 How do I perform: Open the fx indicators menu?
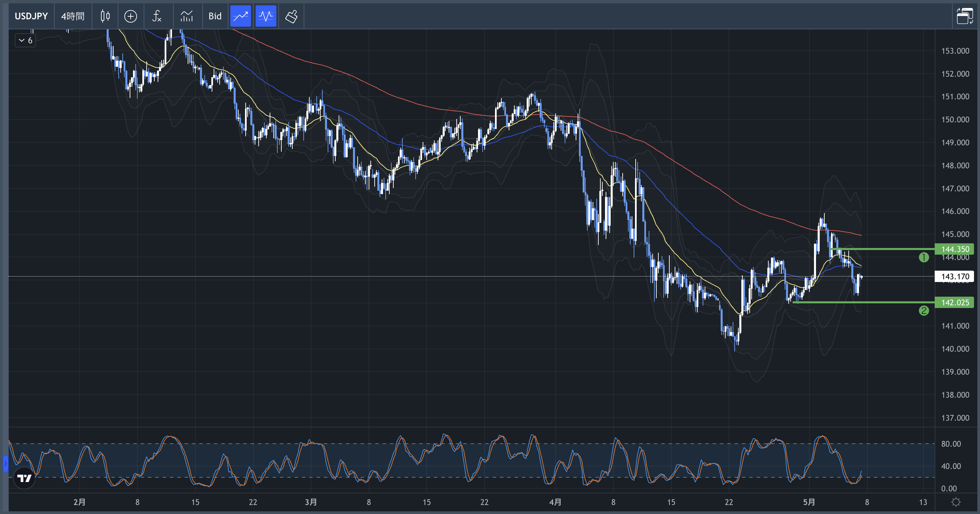[157, 16]
